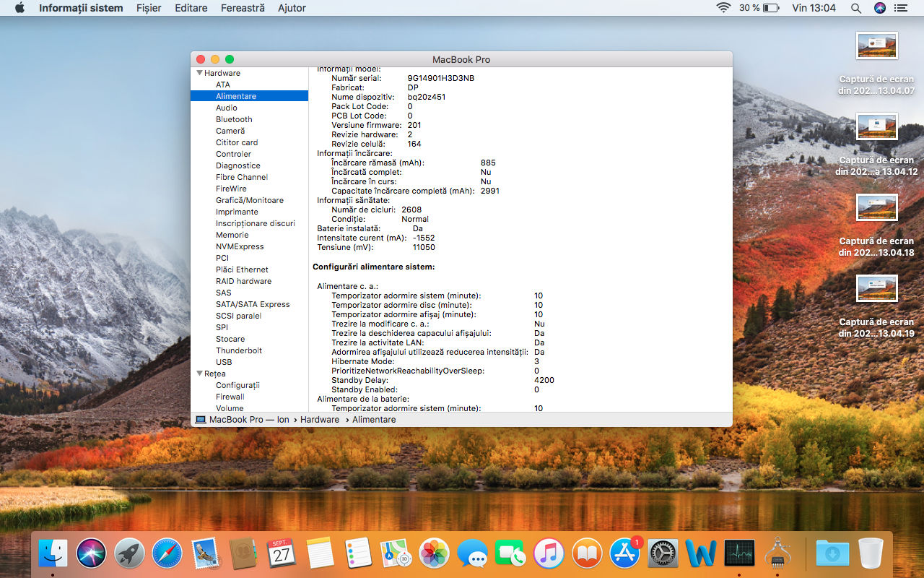
Task: Open Calendar showing 27 in dock
Action: tap(282, 553)
